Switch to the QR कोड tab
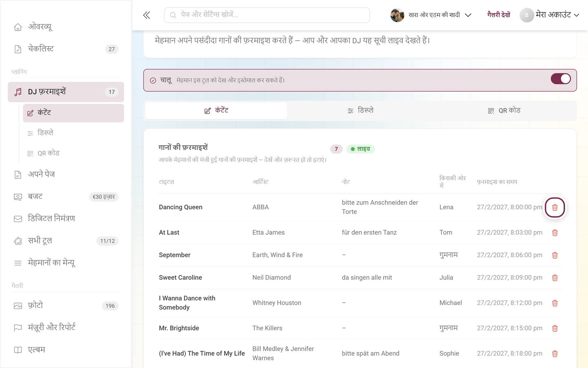This screenshot has width=588, height=368. [x=504, y=110]
